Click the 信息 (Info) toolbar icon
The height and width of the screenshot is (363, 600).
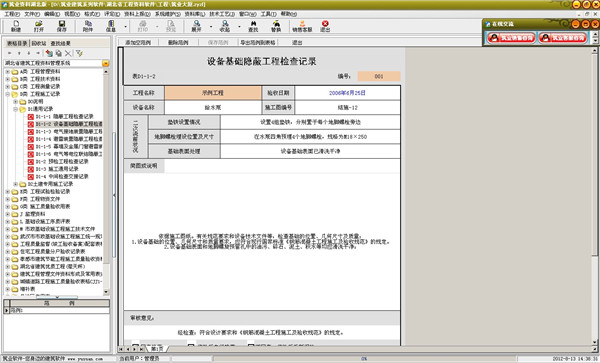pyautogui.click(x=111, y=26)
